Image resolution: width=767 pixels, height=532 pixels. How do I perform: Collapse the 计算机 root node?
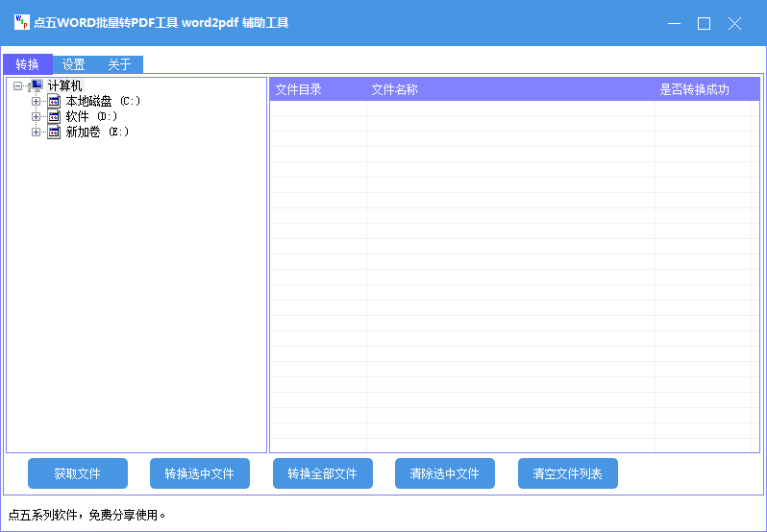point(18,86)
